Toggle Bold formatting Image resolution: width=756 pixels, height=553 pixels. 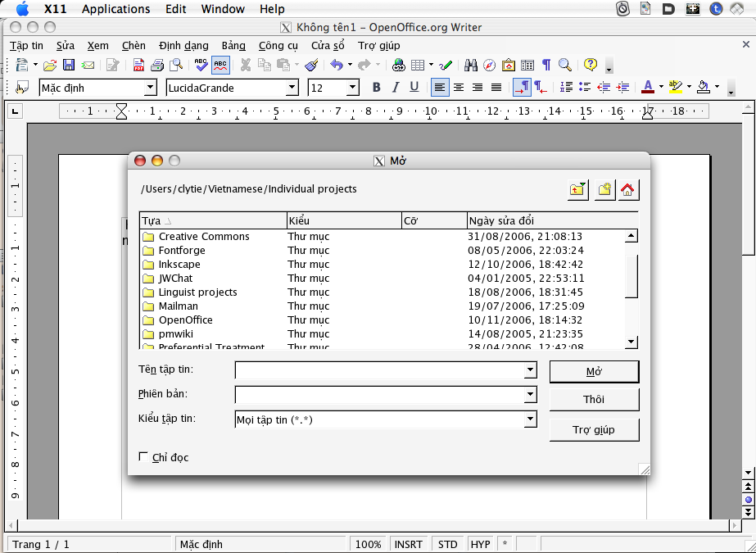click(x=377, y=88)
